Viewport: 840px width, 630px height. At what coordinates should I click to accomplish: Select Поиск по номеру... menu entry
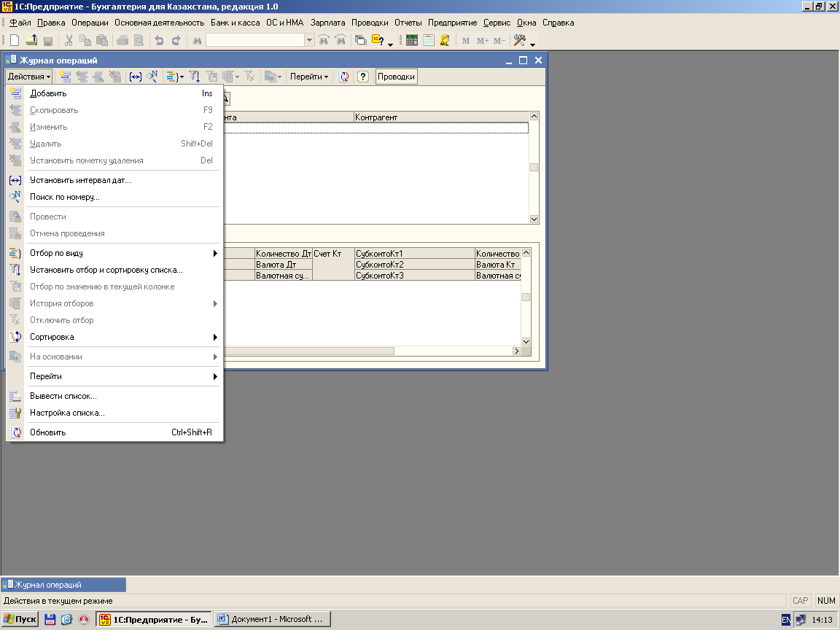pyautogui.click(x=114, y=197)
